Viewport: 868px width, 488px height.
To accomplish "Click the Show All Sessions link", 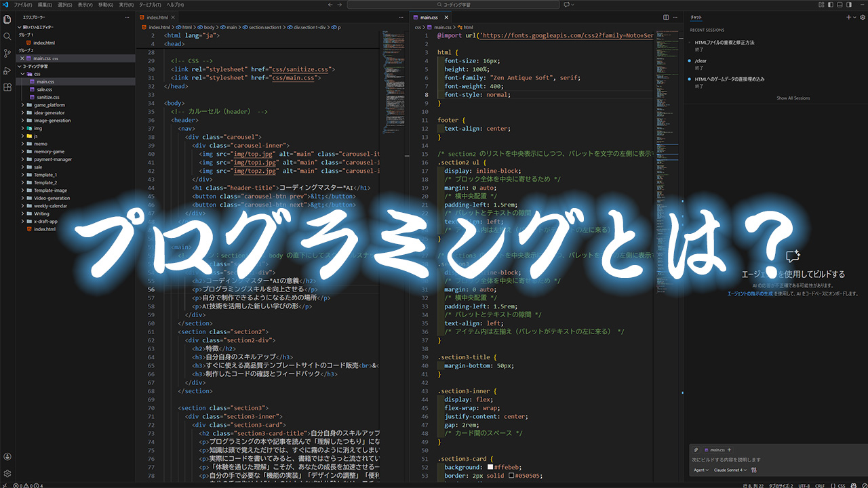I will coord(793,98).
